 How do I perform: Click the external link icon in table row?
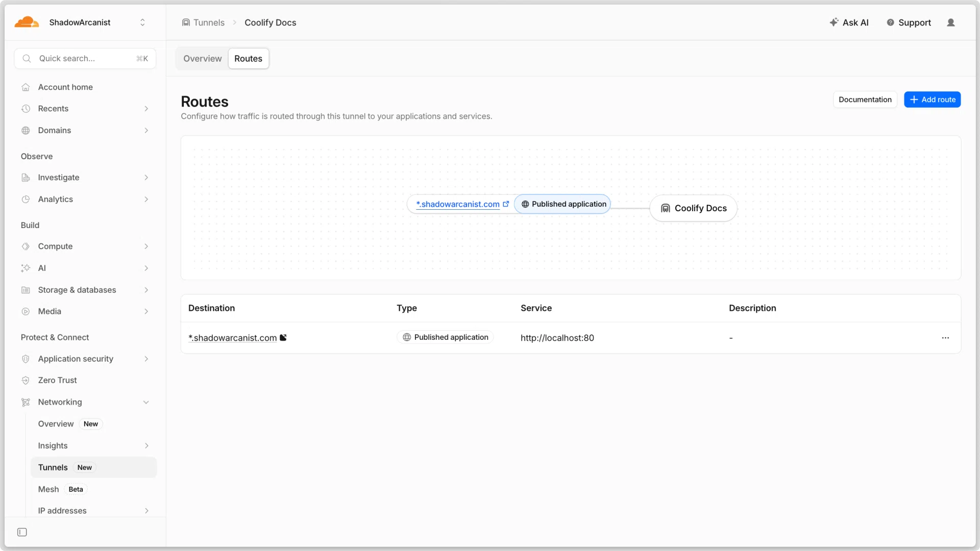point(283,337)
